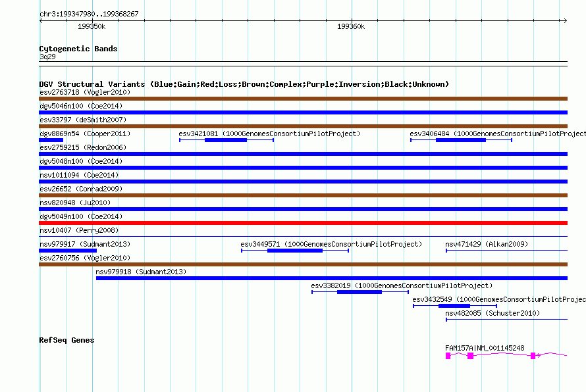
Task: Click the esv3406484 variant label
Action: tap(498, 134)
